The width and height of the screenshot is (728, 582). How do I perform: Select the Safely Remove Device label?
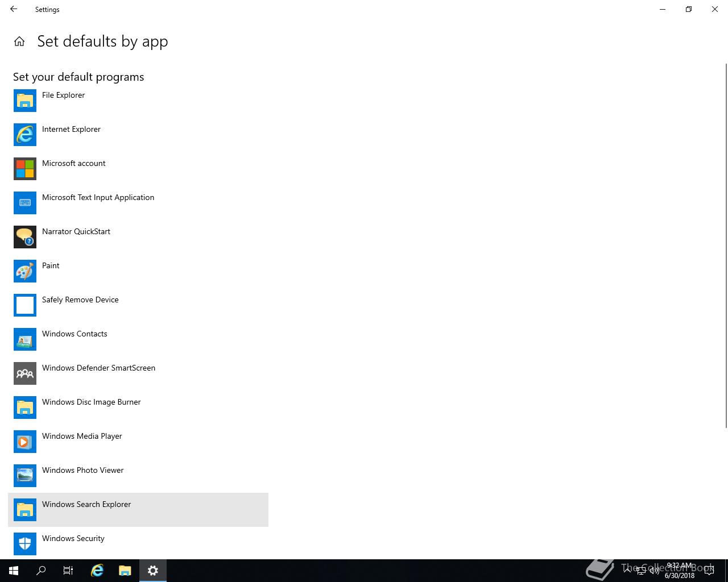click(80, 300)
